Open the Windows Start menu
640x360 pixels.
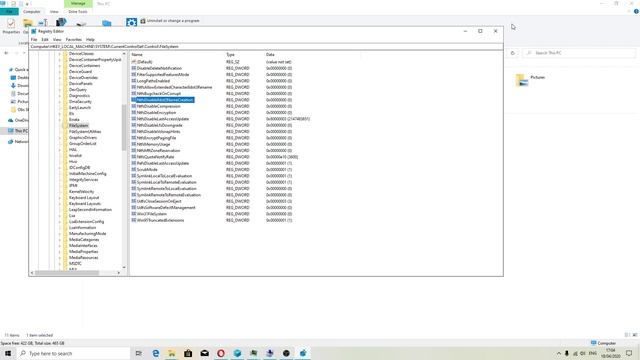8,353
